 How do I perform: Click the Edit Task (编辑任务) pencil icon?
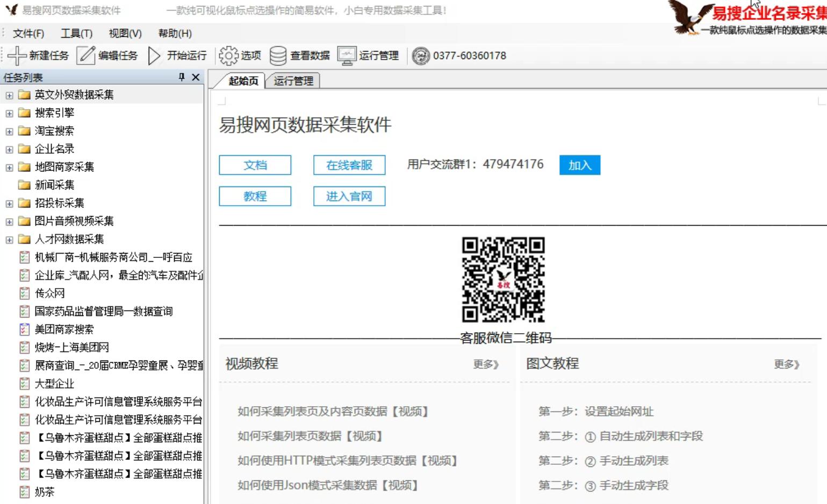85,55
